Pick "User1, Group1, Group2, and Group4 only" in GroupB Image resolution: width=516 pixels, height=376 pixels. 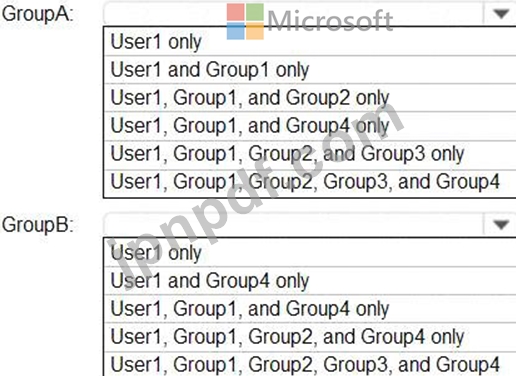310,337
